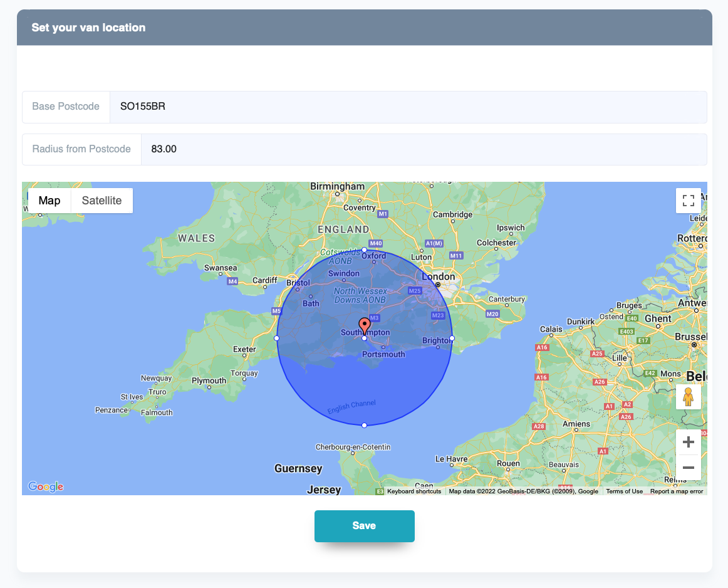Image resolution: width=728 pixels, height=588 pixels.
Task: Select the Map view type
Action: coord(49,201)
